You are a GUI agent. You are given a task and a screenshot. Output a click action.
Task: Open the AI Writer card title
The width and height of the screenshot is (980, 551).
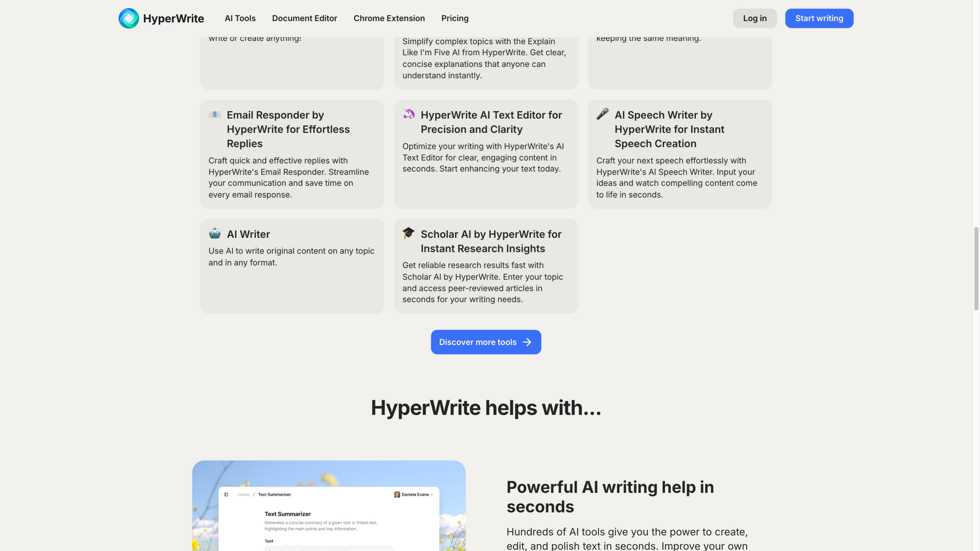[x=248, y=234]
